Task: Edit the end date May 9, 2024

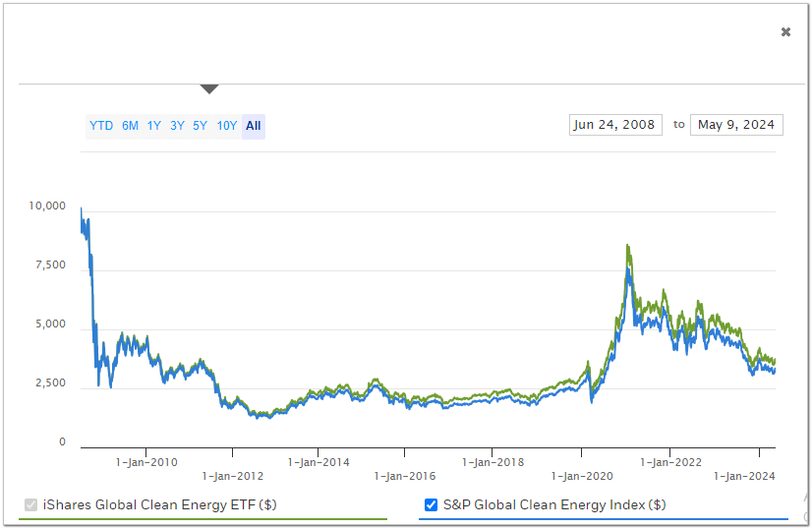Action: (736, 125)
